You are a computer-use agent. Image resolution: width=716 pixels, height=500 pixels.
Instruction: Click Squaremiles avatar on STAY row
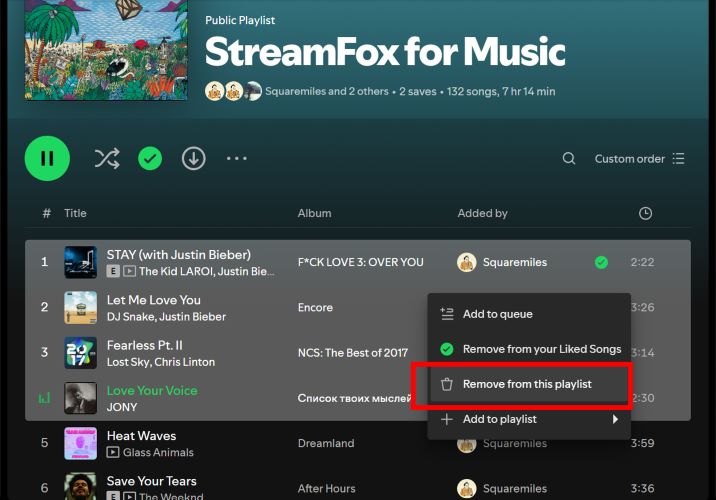tap(467, 262)
